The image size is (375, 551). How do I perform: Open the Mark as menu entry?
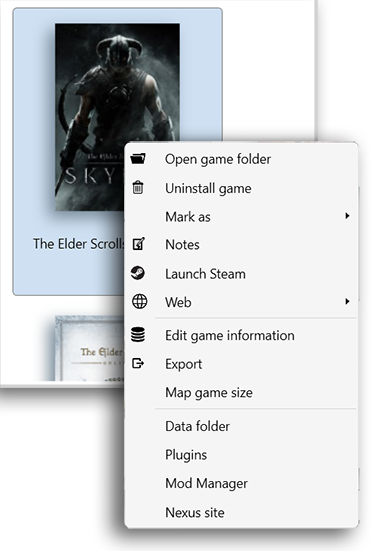[241, 216]
